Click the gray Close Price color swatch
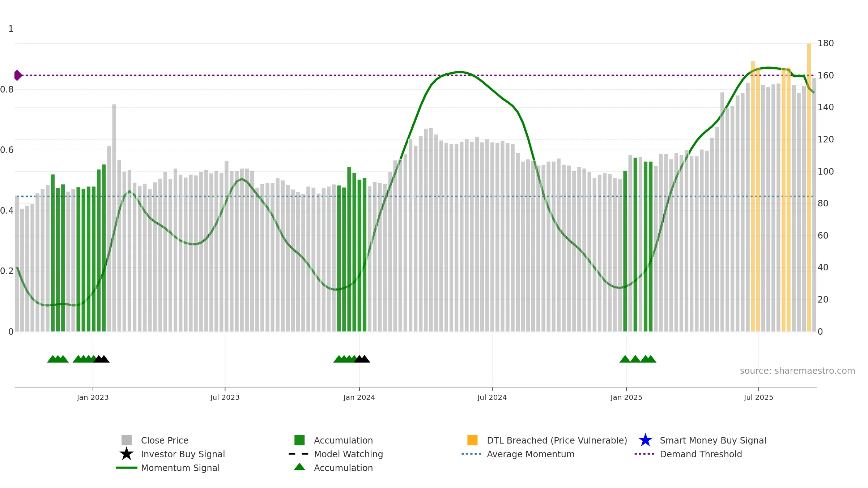Viewport: 868px width, 488px height. coord(127,440)
